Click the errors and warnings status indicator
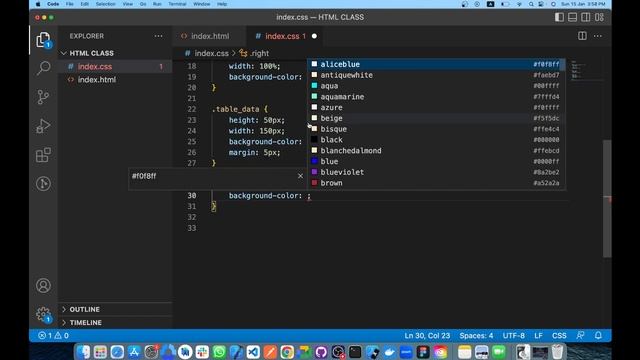Image resolution: width=640 pixels, height=360 pixels. tap(53, 336)
